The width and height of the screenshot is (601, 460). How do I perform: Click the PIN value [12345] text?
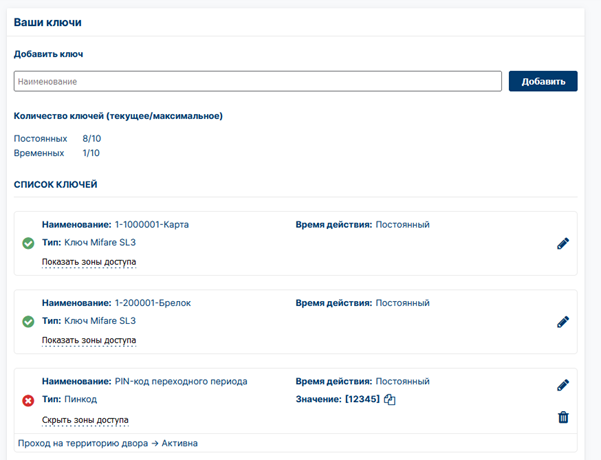pos(362,399)
